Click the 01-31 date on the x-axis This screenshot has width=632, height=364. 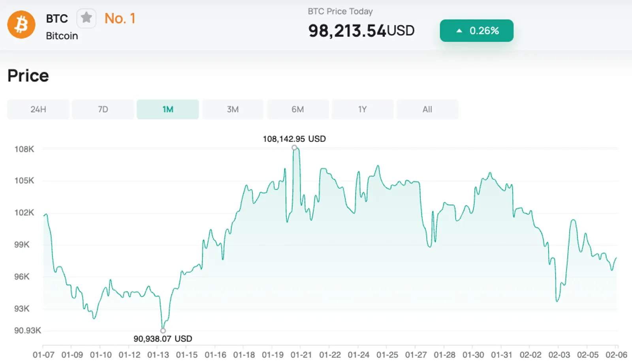point(502,355)
